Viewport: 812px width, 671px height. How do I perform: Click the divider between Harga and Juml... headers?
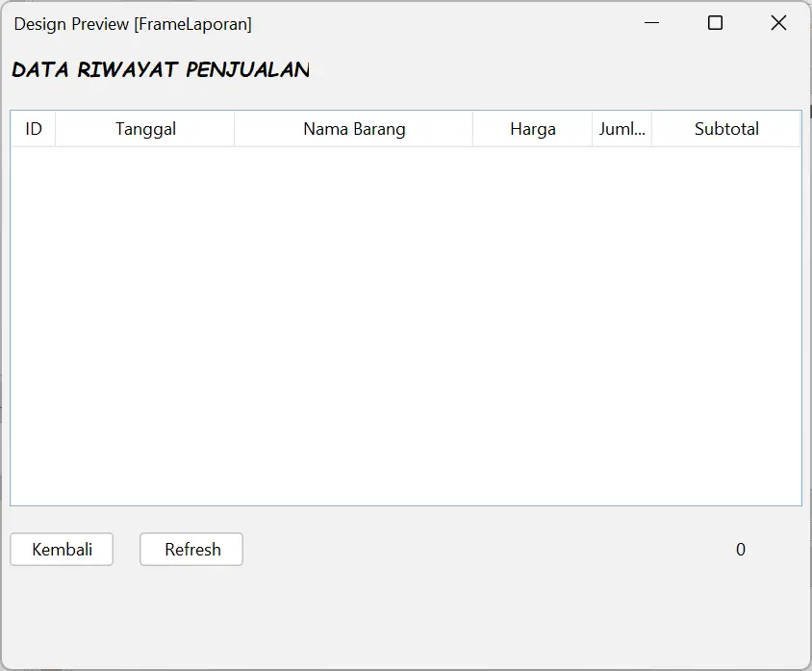point(593,129)
